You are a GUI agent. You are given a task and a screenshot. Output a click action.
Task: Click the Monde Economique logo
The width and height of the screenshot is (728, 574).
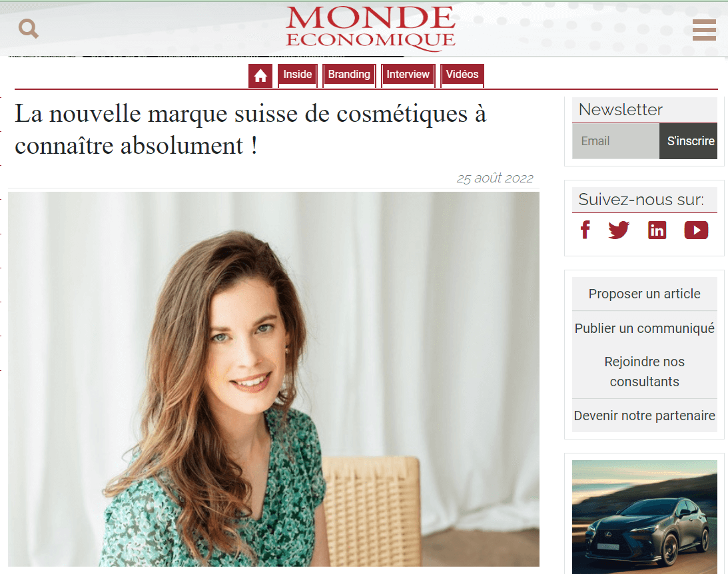click(x=370, y=28)
